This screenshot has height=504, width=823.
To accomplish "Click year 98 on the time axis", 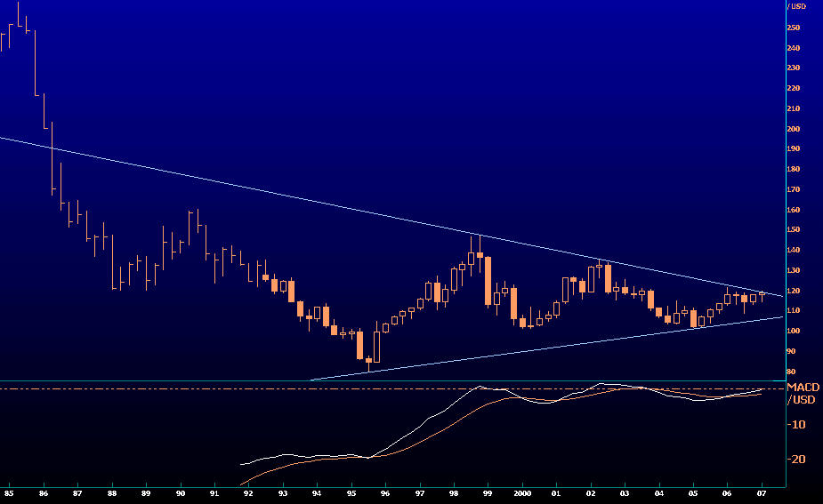I will (x=454, y=493).
